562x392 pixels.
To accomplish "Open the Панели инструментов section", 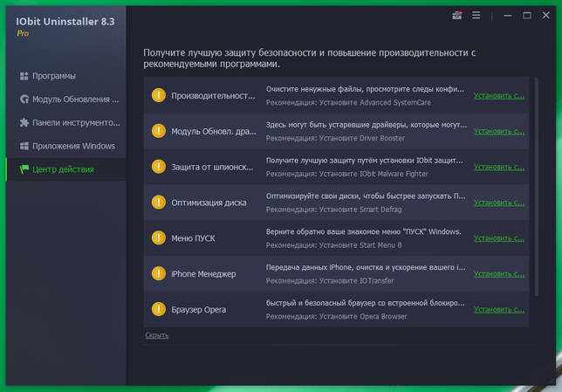I will click(x=66, y=122).
